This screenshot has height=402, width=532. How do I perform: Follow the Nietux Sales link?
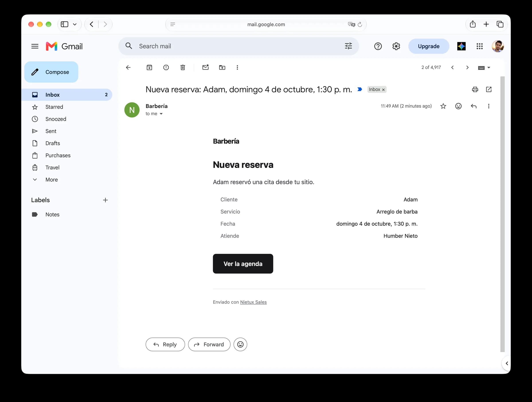253,302
